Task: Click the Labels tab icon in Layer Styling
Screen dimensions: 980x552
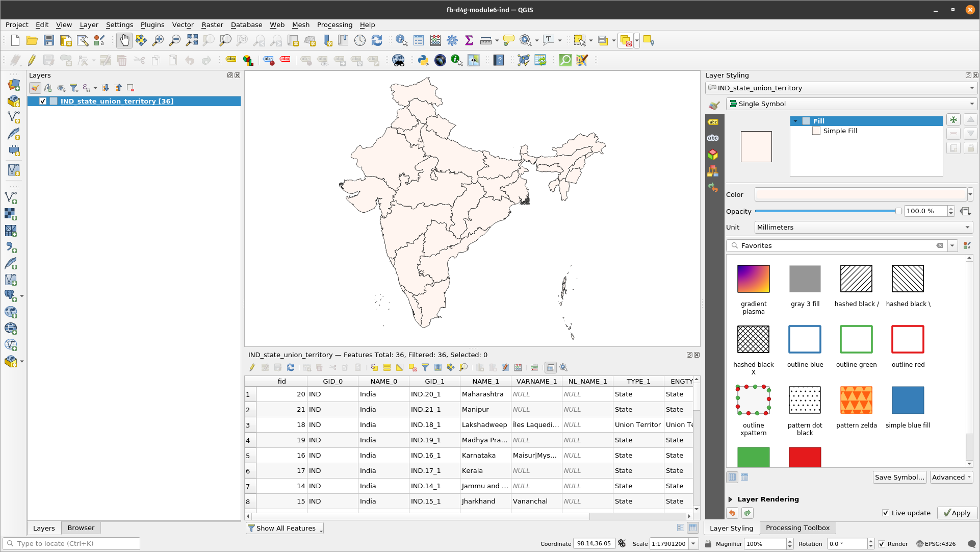Action: tap(713, 122)
